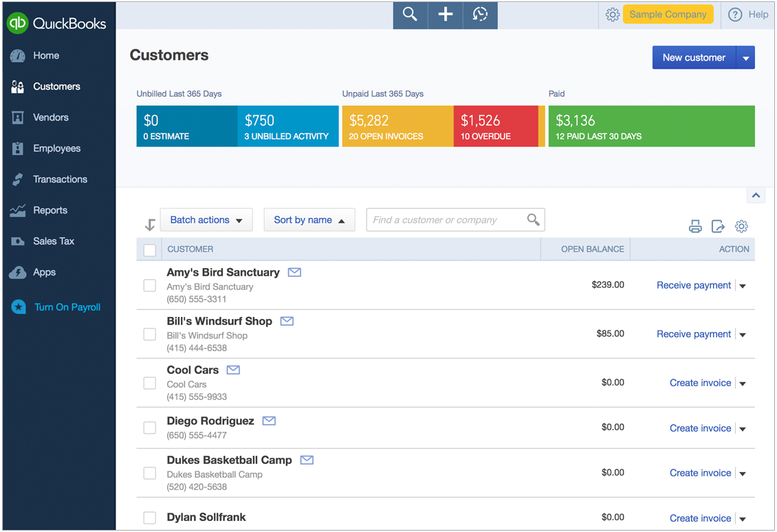Open action dropdown arrow for Bill's Windsurf Shop
Viewport: 777px width, 532px height.
point(743,335)
